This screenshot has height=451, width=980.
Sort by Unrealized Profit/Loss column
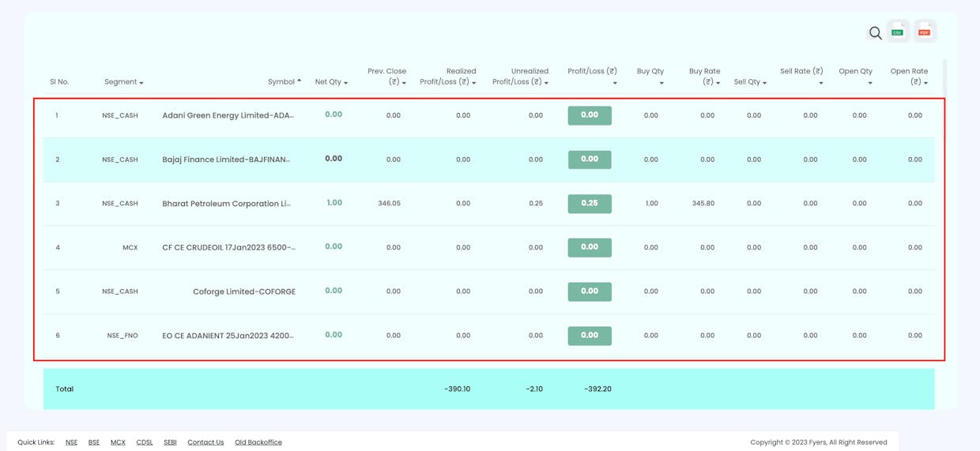tap(520, 77)
